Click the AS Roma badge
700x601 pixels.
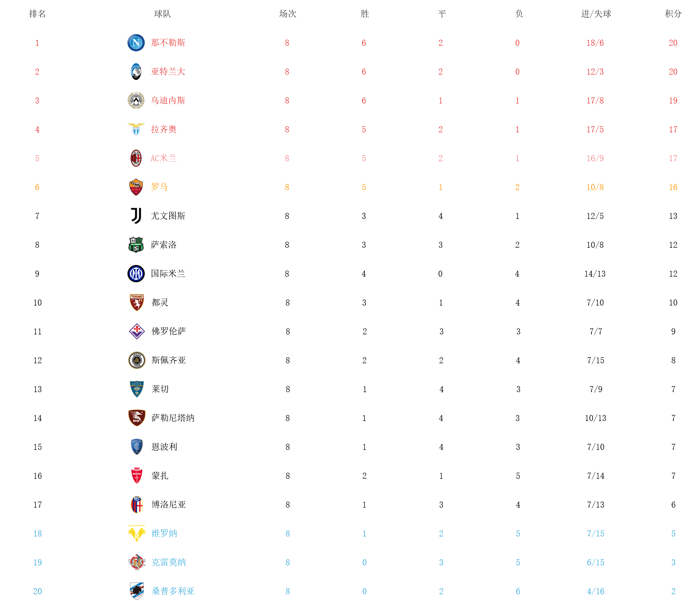[136, 187]
